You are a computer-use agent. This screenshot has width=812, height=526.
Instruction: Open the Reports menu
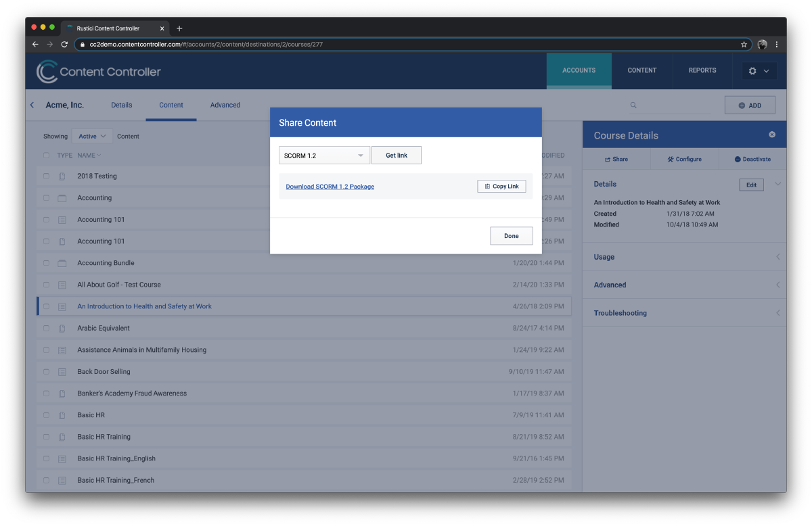coord(702,70)
